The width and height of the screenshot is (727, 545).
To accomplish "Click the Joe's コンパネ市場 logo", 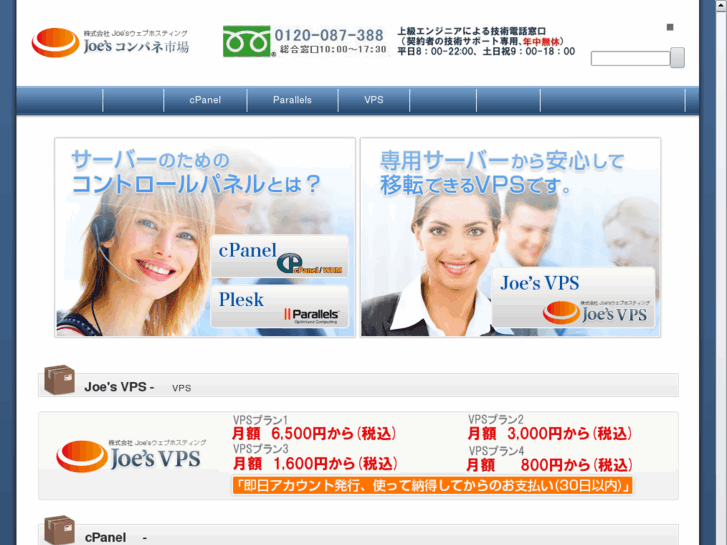I will pos(110,43).
